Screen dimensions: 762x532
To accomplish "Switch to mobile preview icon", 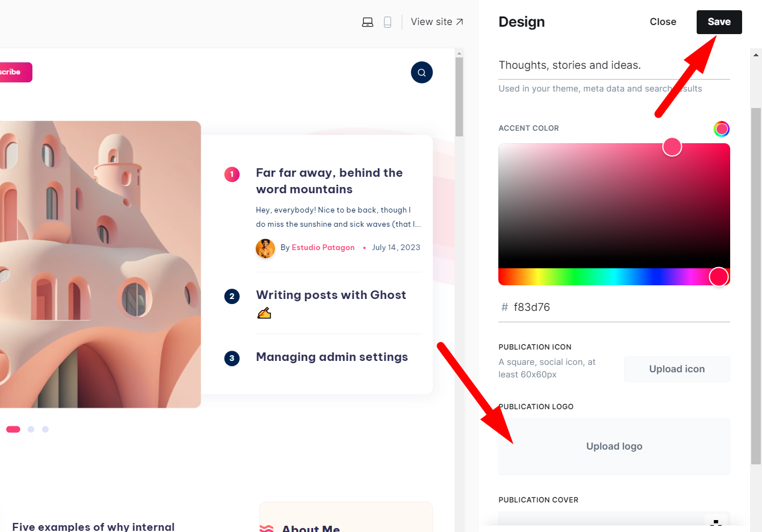I will (x=388, y=22).
